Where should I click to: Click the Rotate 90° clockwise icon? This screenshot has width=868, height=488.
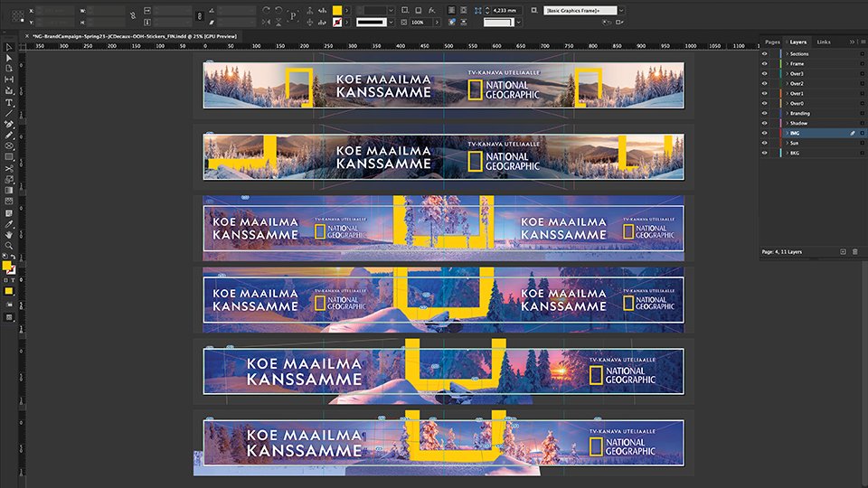(267, 11)
